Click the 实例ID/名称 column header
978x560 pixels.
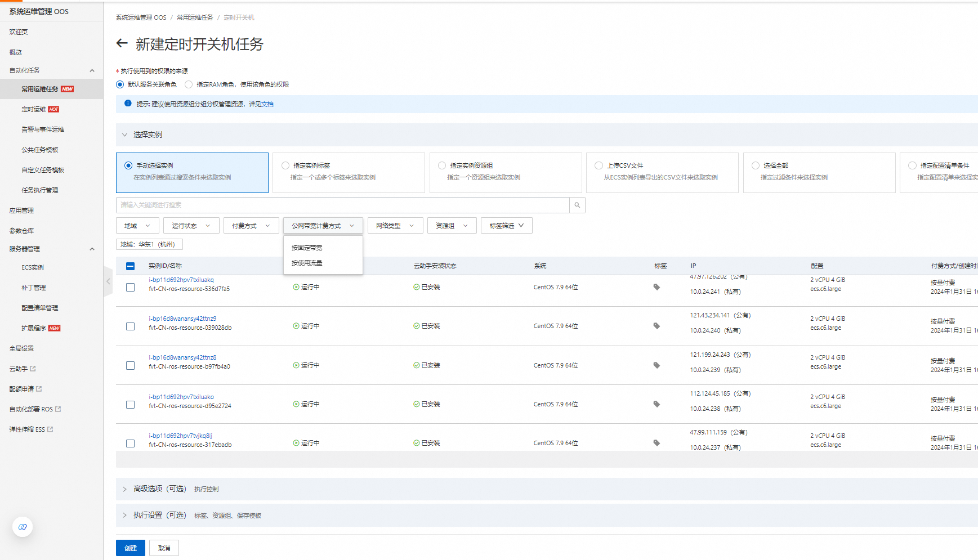click(x=165, y=266)
